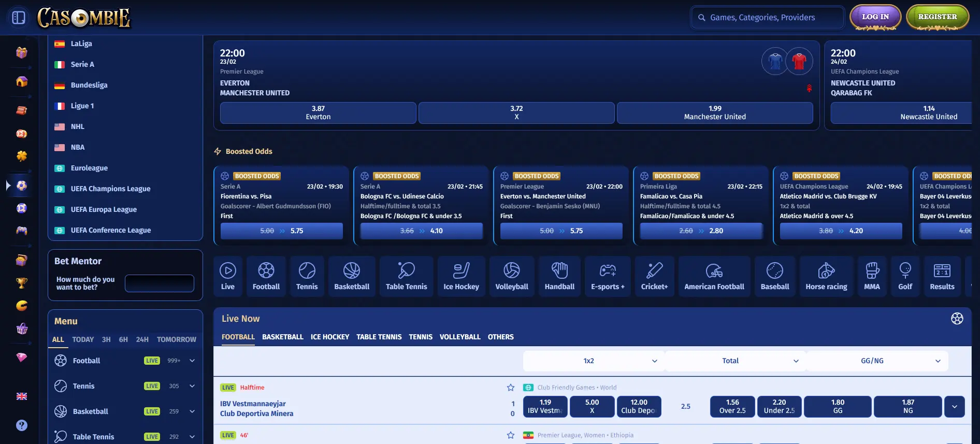Open the Basketball sport category tile
Screen dimensions: 980x444
[352, 276]
